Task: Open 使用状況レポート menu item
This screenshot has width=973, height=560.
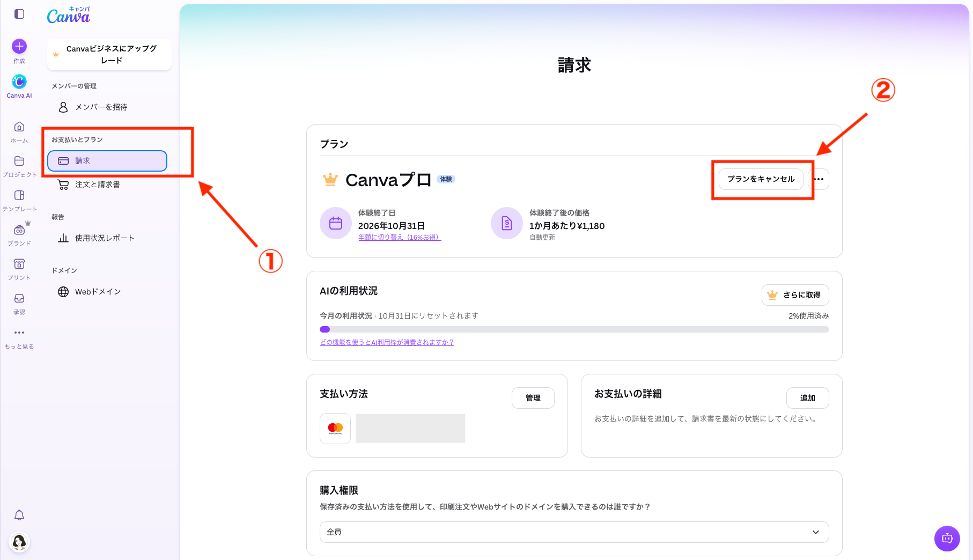Action: pyautogui.click(x=107, y=238)
